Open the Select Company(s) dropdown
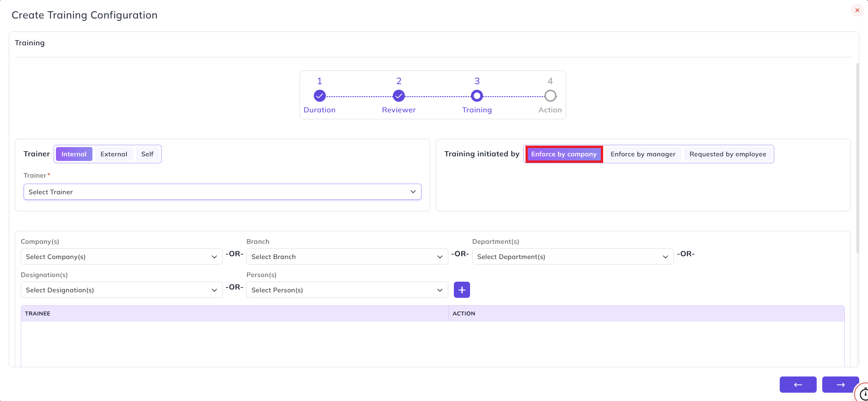Viewport: 868px width, 401px height. point(122,257)
